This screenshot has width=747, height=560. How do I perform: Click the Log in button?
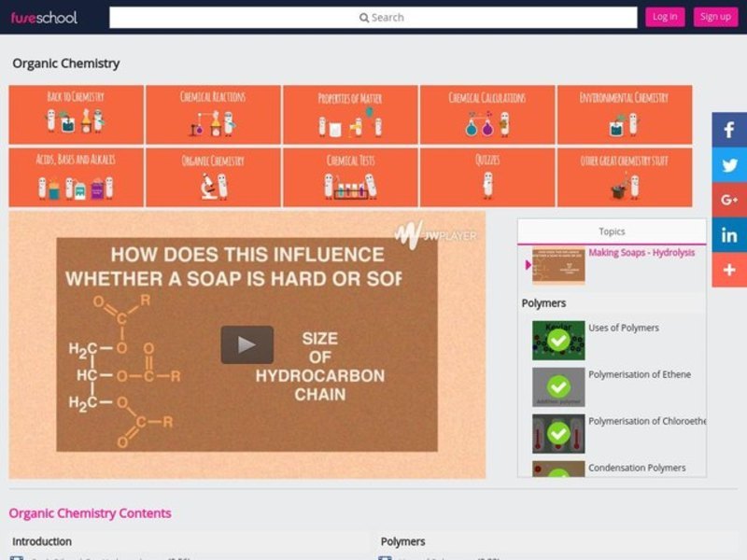click(x=665, y=17)
